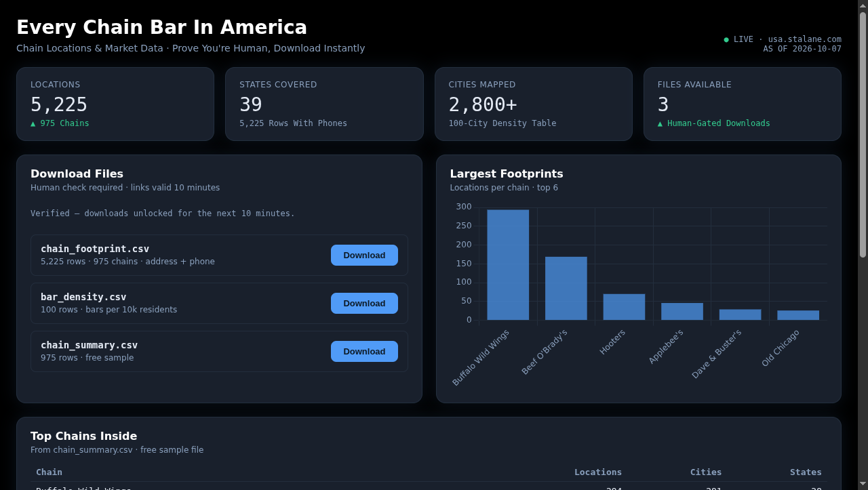This screenshot has width=868, height=490.
Task: Click the 'Download Files' panel heading
Action: point(77,173)
